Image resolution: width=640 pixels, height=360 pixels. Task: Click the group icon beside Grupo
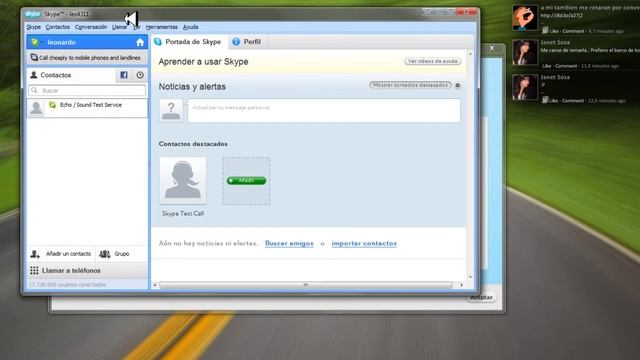[x=105, y=254]
